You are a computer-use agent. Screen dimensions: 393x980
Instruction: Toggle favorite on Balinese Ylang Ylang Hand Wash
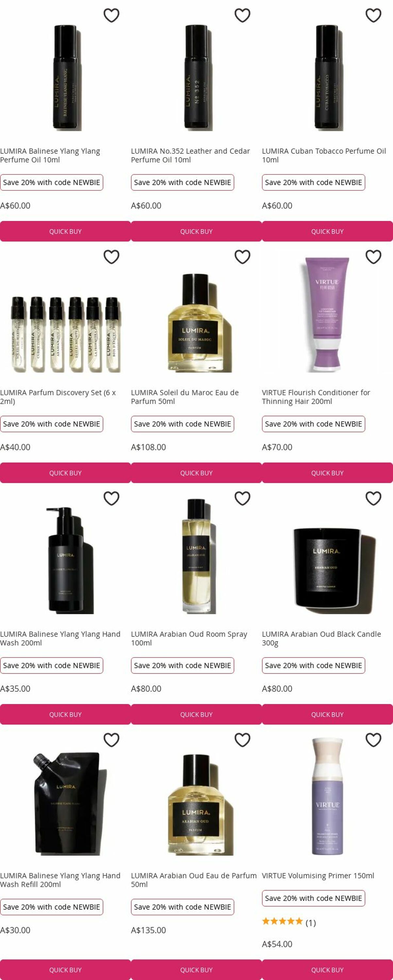pyautogui.click(x=111, y=499)
